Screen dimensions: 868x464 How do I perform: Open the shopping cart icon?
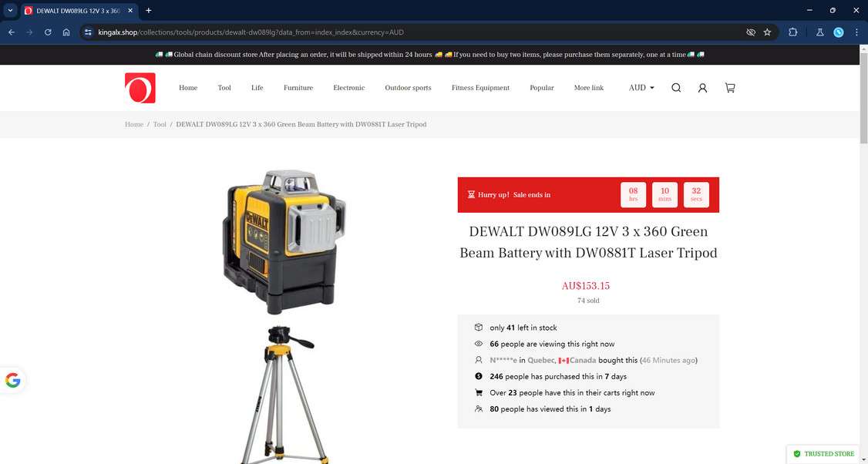click(730, 88)
